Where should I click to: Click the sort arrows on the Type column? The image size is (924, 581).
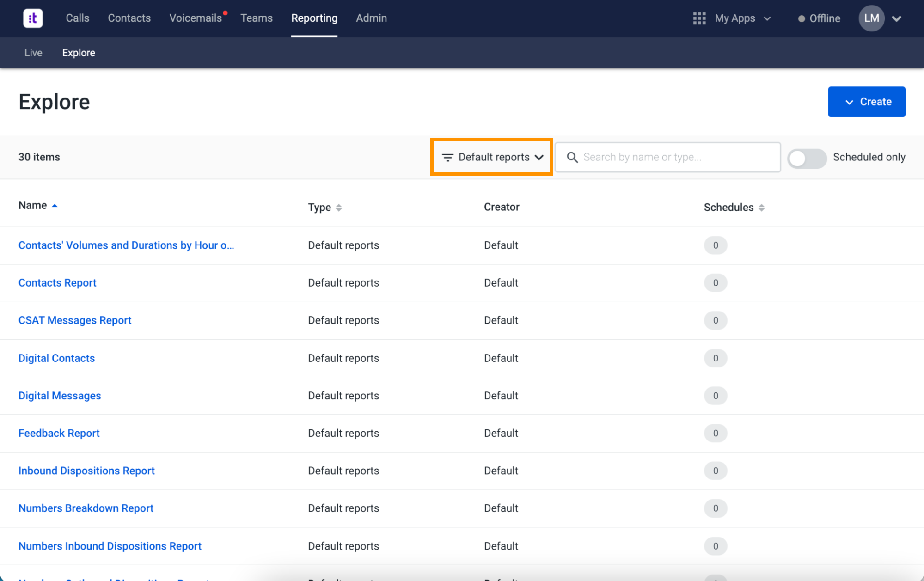(339, 208)
